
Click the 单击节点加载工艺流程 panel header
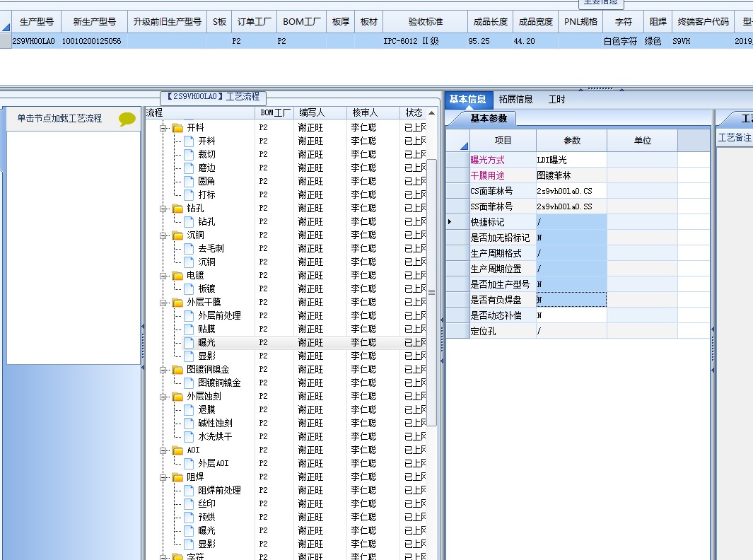pos(73,119)
